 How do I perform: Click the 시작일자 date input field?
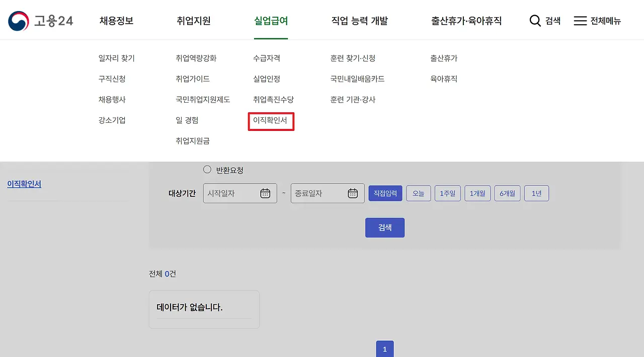click(x=240, y=193)
